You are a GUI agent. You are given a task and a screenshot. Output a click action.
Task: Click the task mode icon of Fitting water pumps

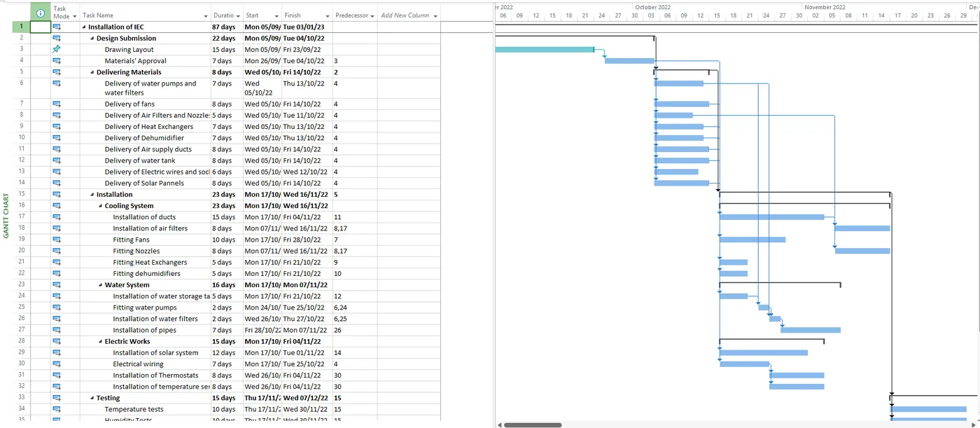[57, 308]
